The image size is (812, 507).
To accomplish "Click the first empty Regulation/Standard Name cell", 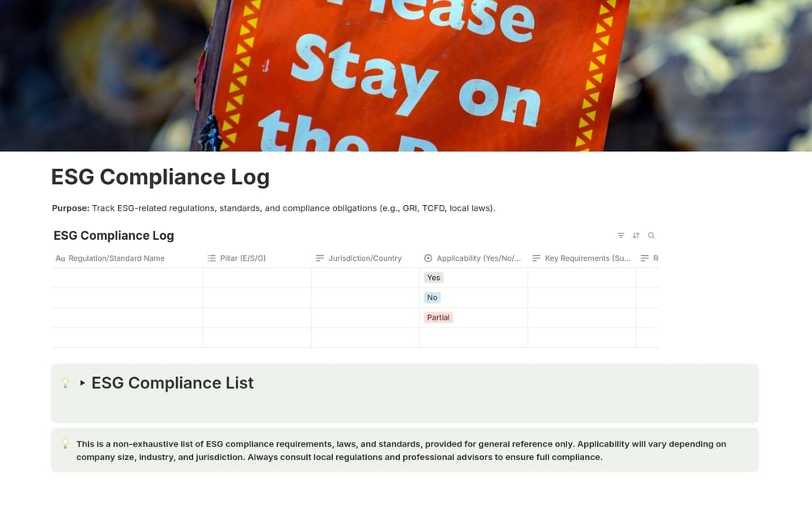I will point(125,277).
